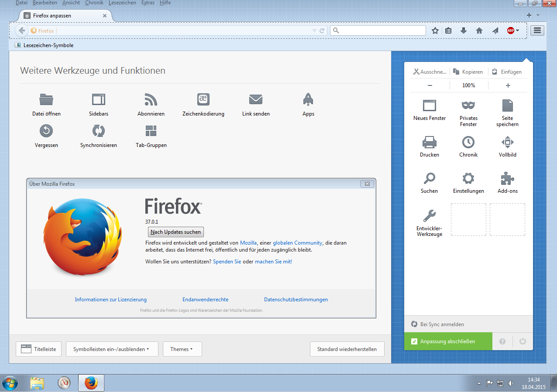
Task: Click the Vergessen icon
Action: [x=46, y=131]
